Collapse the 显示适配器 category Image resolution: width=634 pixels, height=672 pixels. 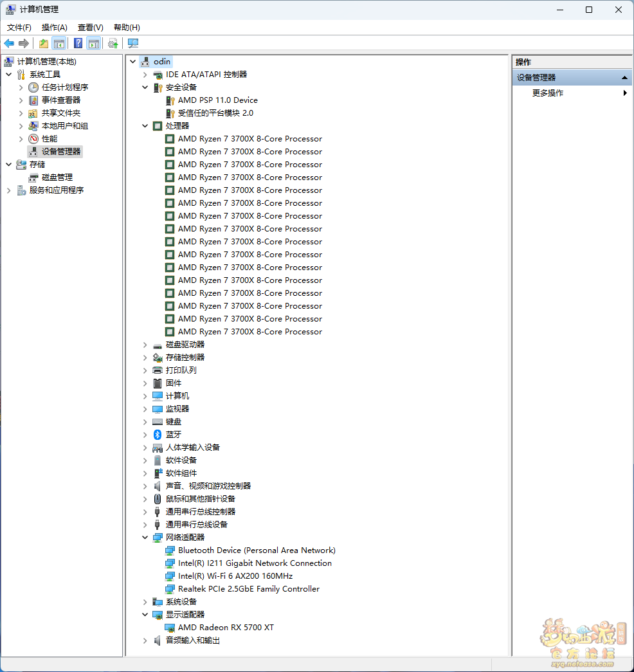pos(145,615)
